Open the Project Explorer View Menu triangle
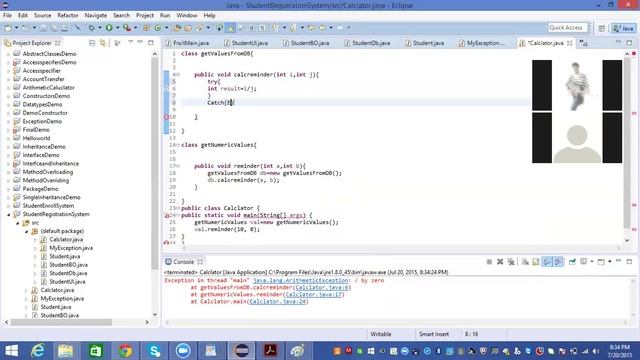 click(130, 42)
